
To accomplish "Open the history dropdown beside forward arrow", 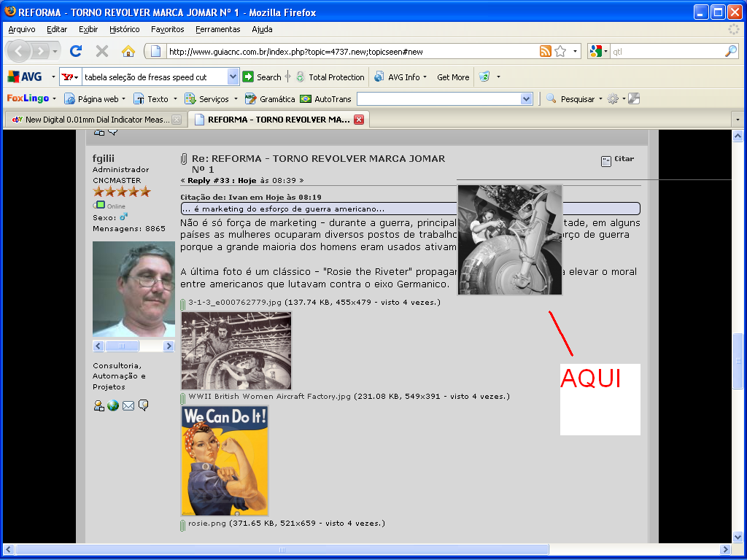I will pyautogui.click(x=55, y=51).
